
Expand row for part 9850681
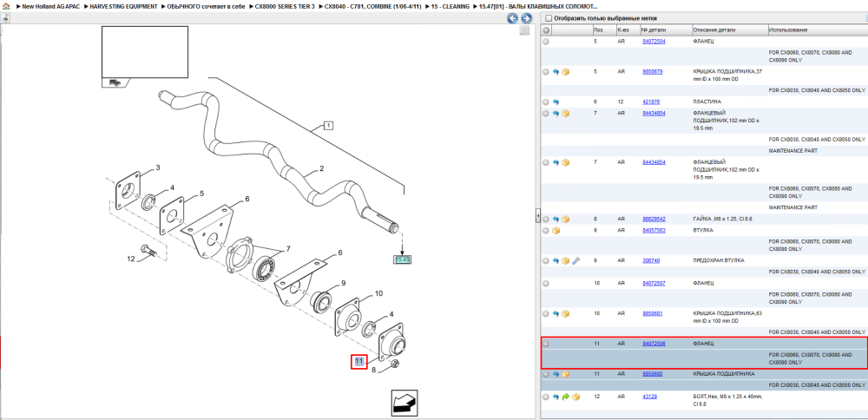546,314
